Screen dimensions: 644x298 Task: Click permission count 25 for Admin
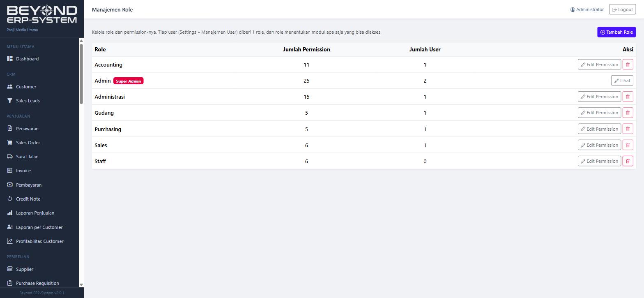tap(306, 81)
